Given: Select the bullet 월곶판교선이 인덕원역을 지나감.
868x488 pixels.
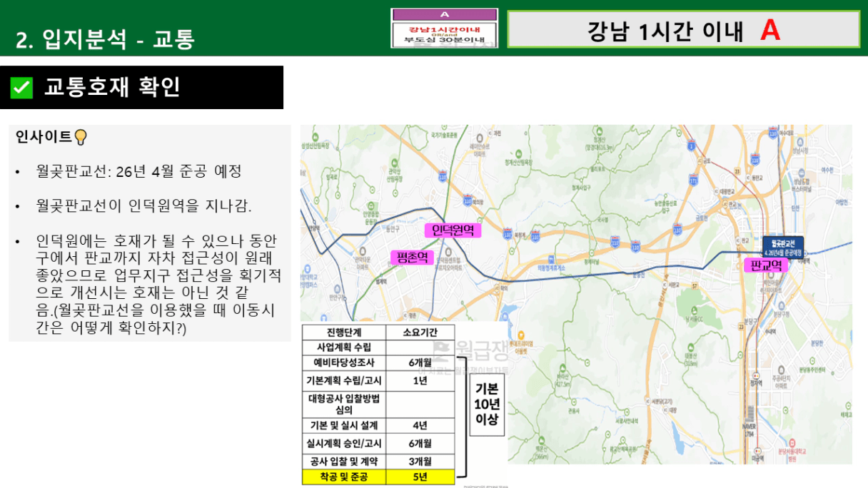Looking at the screenshot, I should click(x=144, y=206).
